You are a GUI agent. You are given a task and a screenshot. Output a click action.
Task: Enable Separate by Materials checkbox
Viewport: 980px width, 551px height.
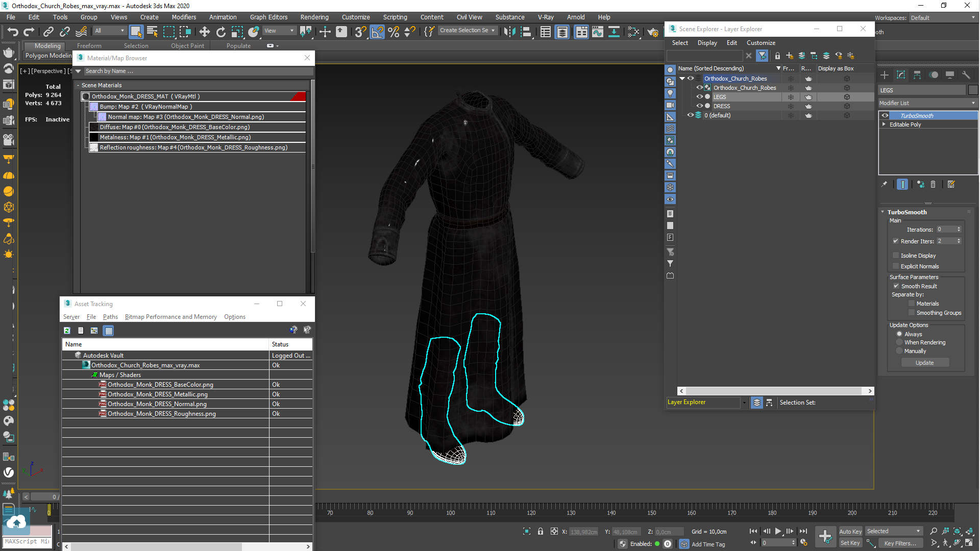[912, 304]
